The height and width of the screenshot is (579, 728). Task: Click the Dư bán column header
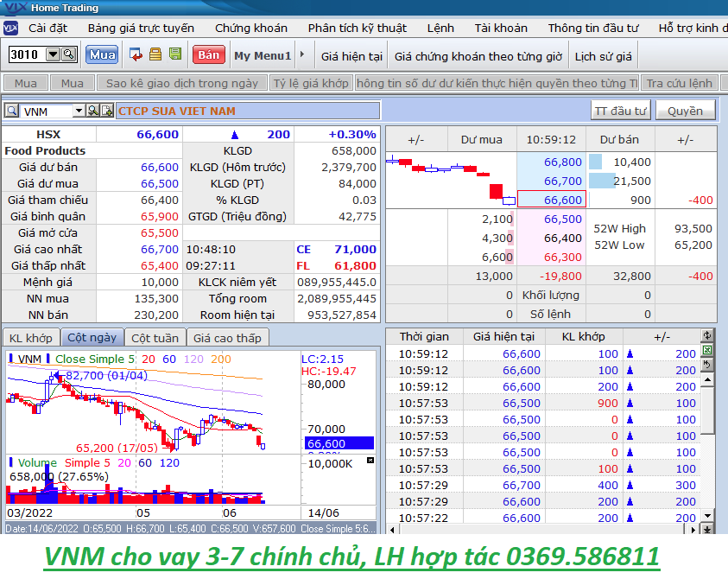(619, 139)
